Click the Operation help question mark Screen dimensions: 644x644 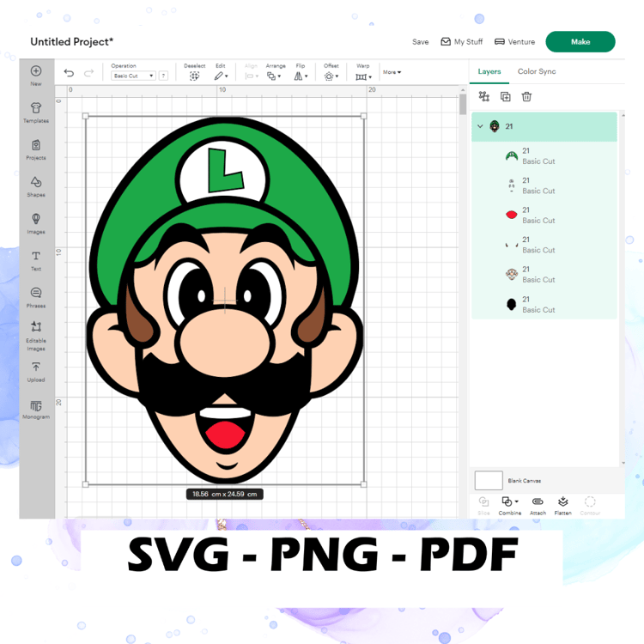163,76
